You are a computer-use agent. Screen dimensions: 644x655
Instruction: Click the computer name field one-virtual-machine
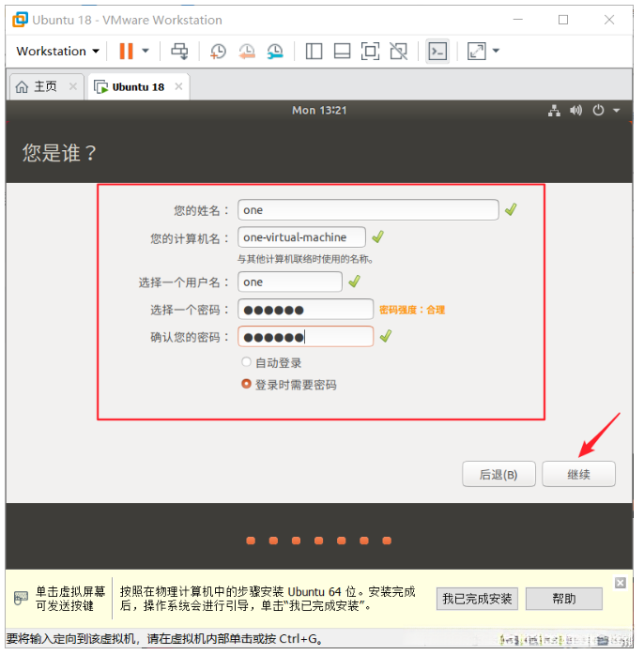point(301,237)
